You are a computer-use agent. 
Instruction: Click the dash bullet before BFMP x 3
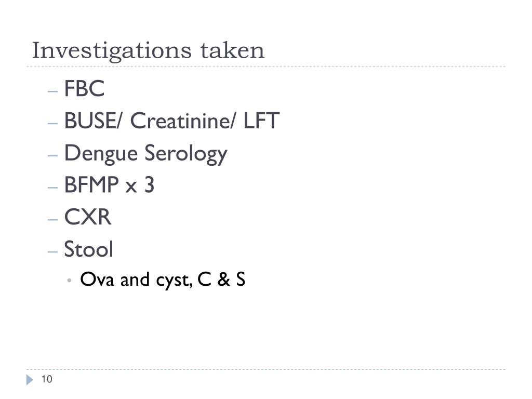point(52,187)
